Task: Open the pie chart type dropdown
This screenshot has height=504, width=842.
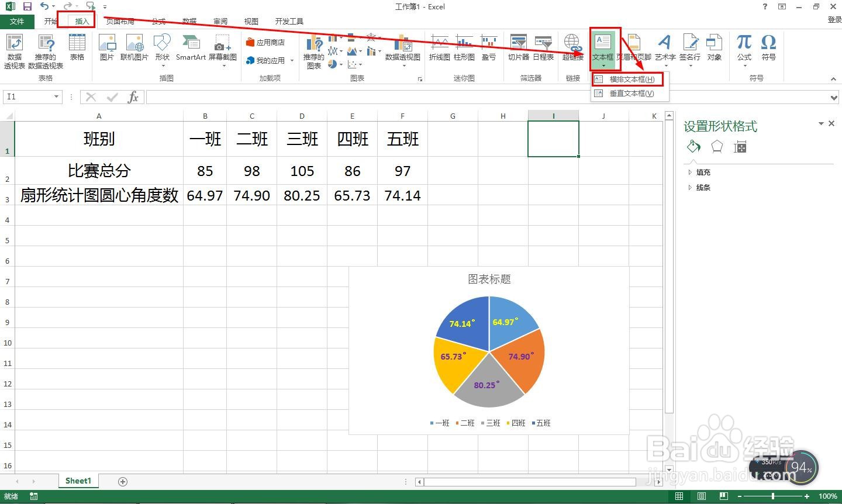Action: point(335,64)
